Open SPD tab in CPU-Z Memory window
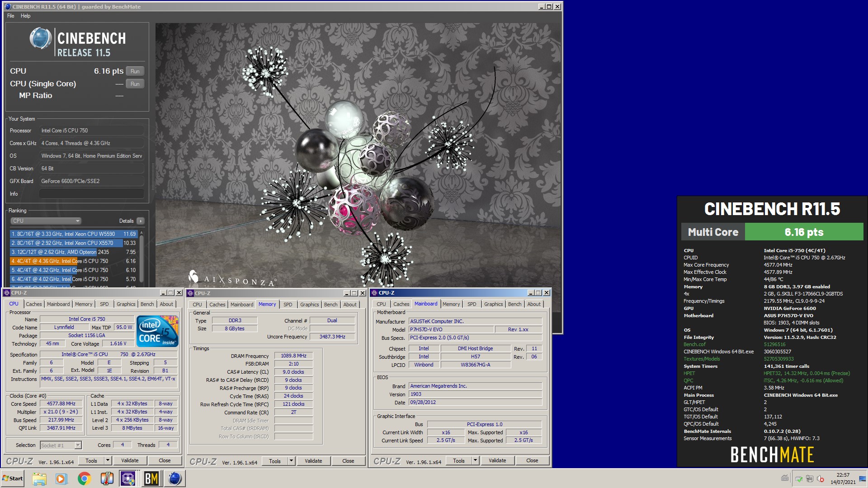 tap(288, 305)
